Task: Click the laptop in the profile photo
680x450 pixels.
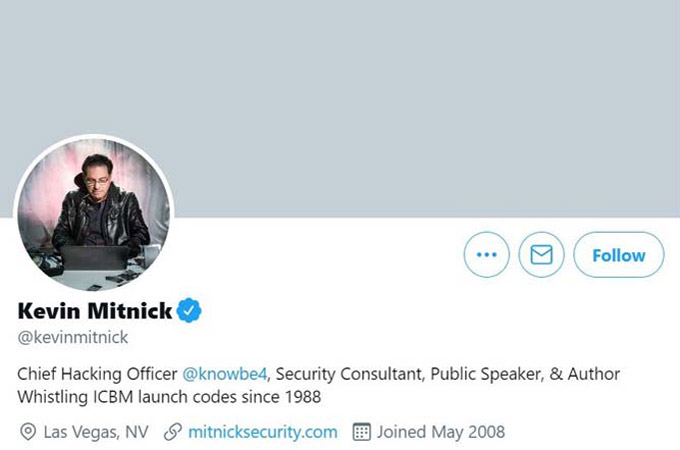Action: pos(95,258)
